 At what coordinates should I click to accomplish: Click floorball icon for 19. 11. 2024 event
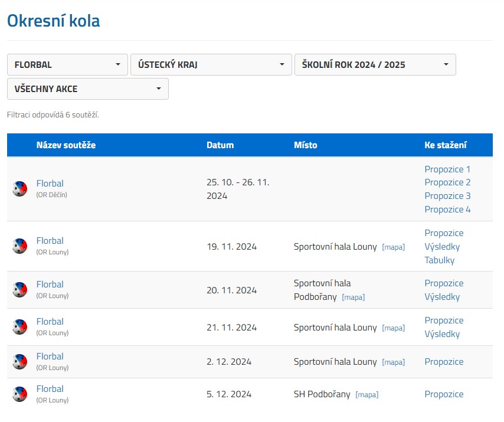pyautogui.click(x=19, y=246)
